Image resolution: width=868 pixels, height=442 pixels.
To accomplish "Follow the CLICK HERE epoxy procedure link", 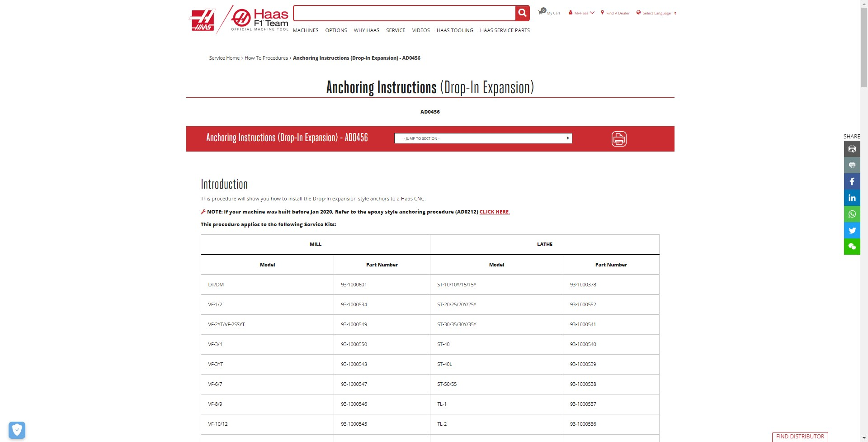I will click(x=494, y=212).
